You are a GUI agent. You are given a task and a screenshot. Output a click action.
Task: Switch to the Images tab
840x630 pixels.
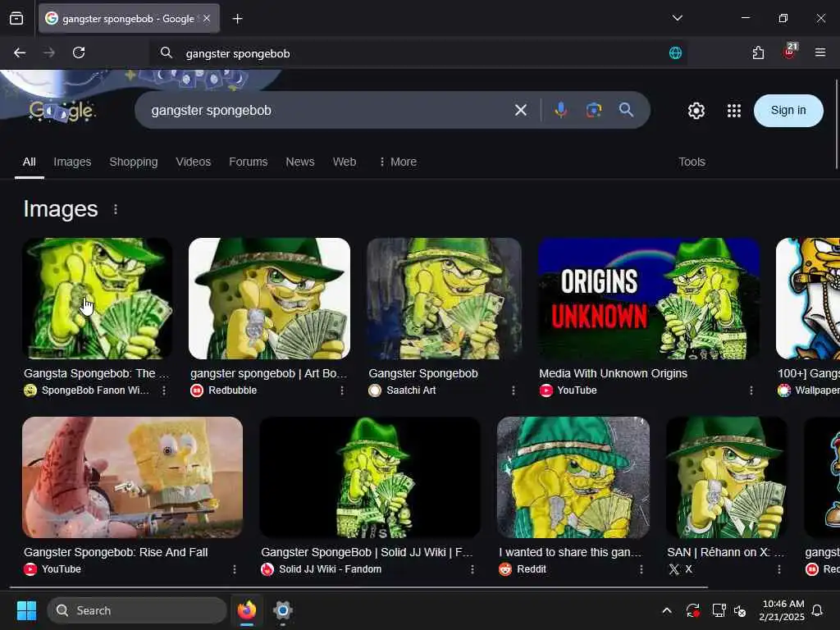point(72,162)
